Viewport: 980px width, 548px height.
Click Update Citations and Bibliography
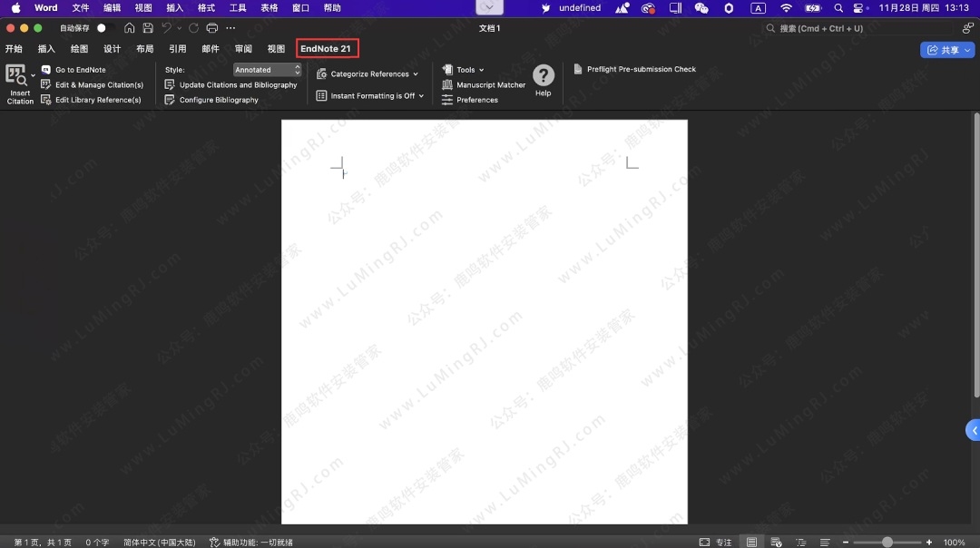[238, 85]
